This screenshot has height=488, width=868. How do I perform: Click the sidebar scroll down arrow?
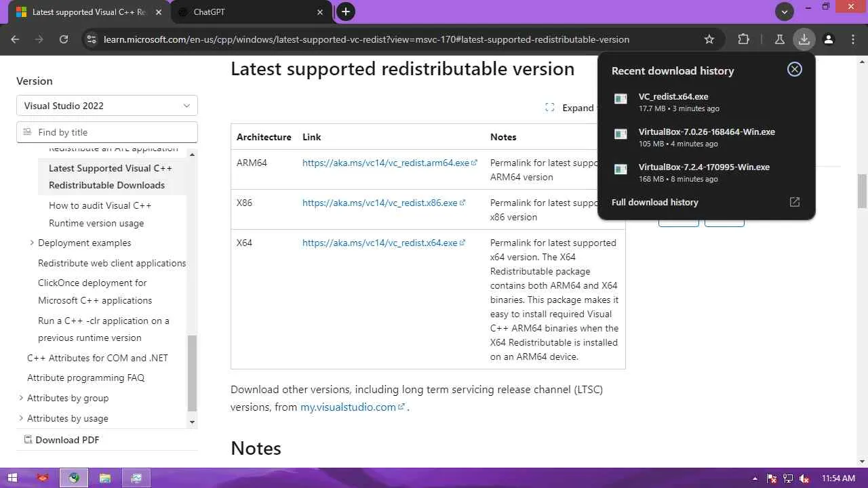[192, 422]
